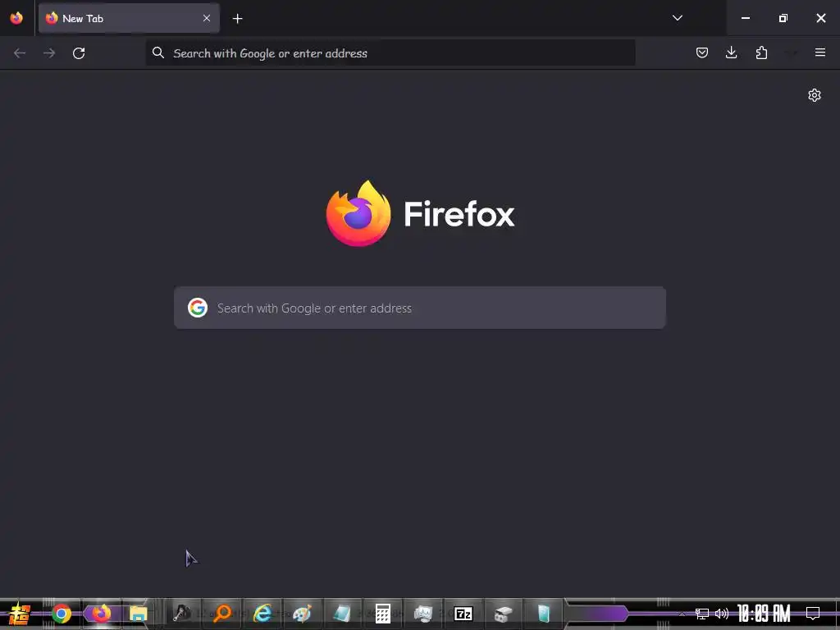The width and height of the screenshot is (840, 630).
Task: Select the New Tab tab
Action: pos(129,18)
